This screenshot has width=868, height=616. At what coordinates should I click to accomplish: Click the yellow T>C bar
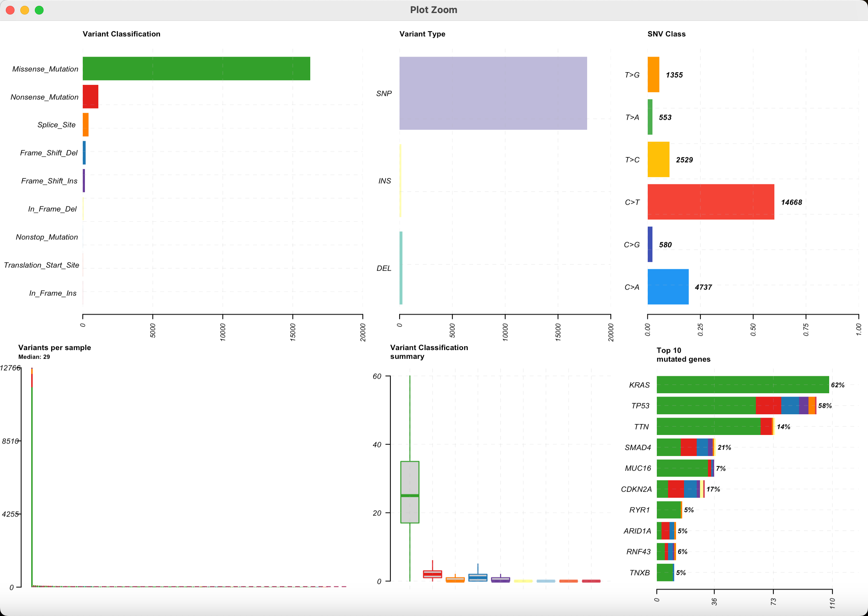658,160
